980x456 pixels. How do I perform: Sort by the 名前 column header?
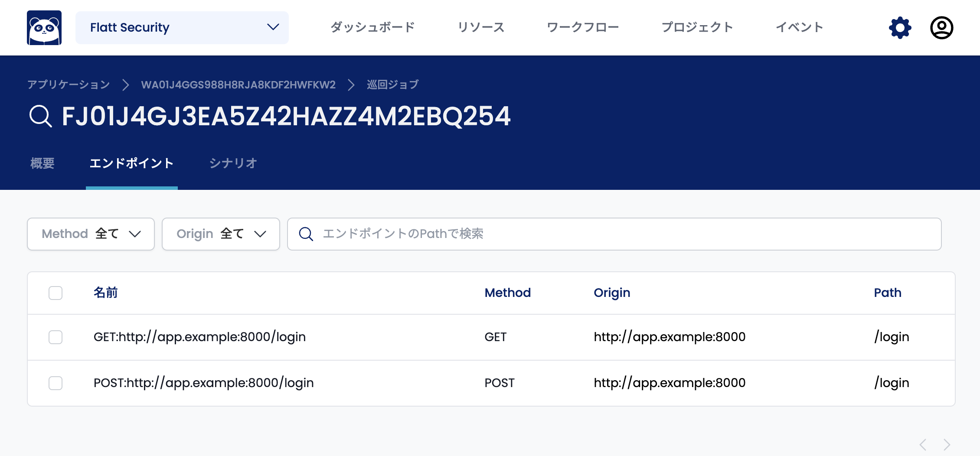106,293
